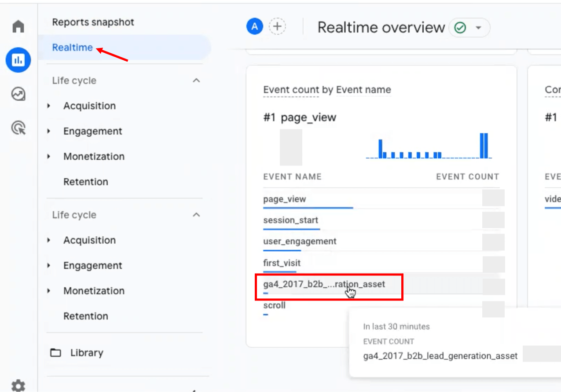Click the green check status icon

[460, 28]
